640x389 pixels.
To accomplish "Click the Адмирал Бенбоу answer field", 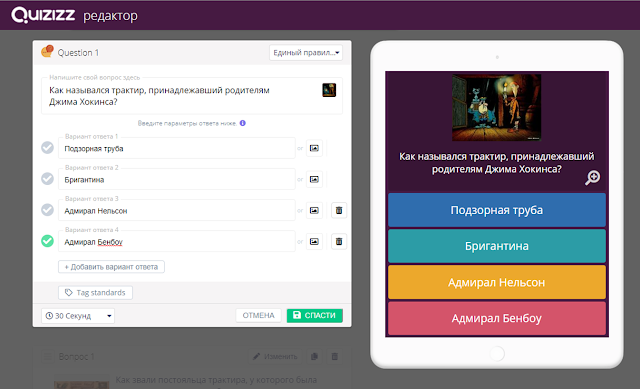I will [x=177, y=241].
